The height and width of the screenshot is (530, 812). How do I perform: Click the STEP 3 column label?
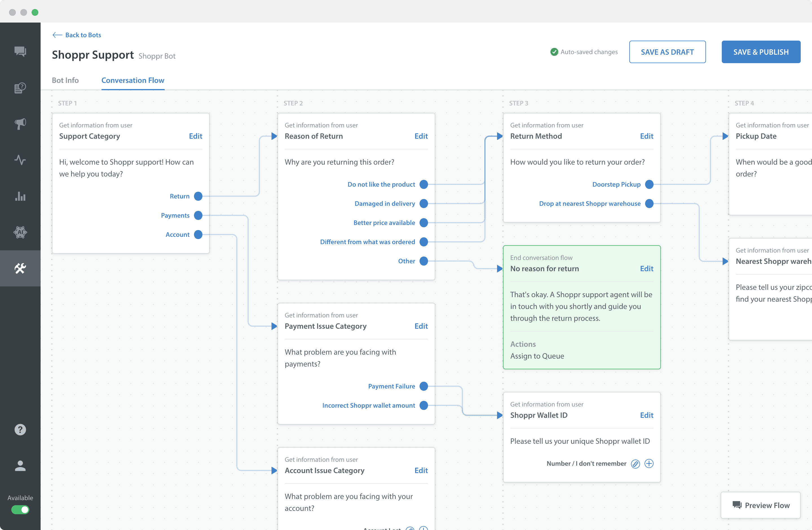[518, 103]
